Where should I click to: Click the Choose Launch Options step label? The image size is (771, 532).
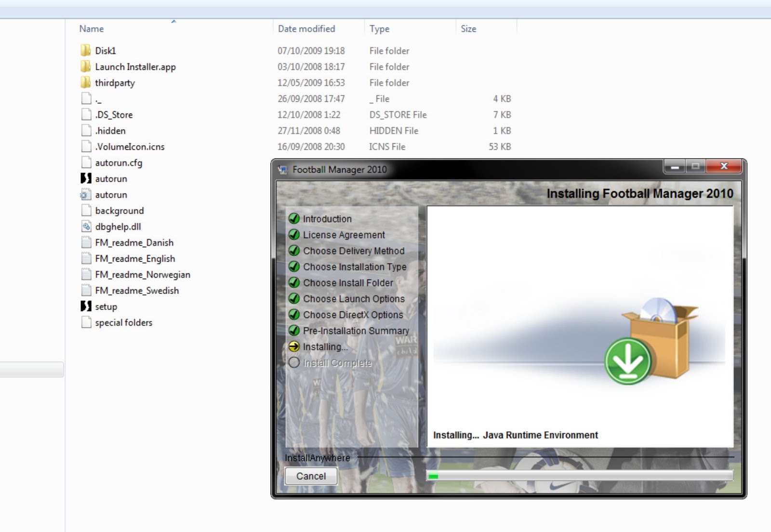[354, 298]
